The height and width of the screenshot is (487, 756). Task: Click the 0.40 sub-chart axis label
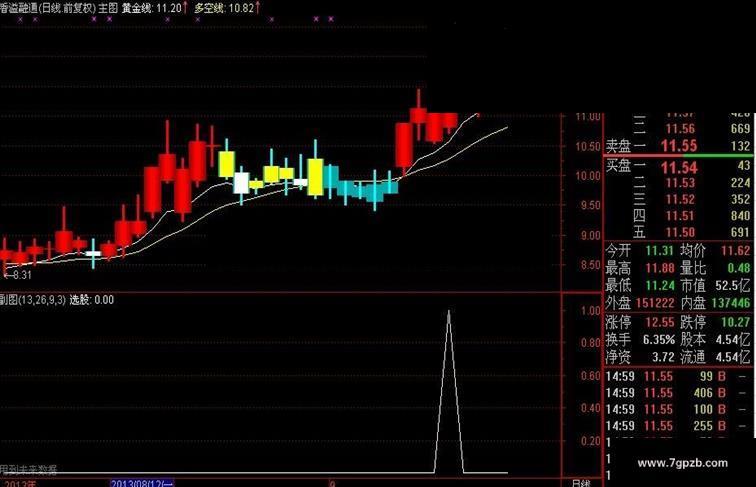click(591, 408)
